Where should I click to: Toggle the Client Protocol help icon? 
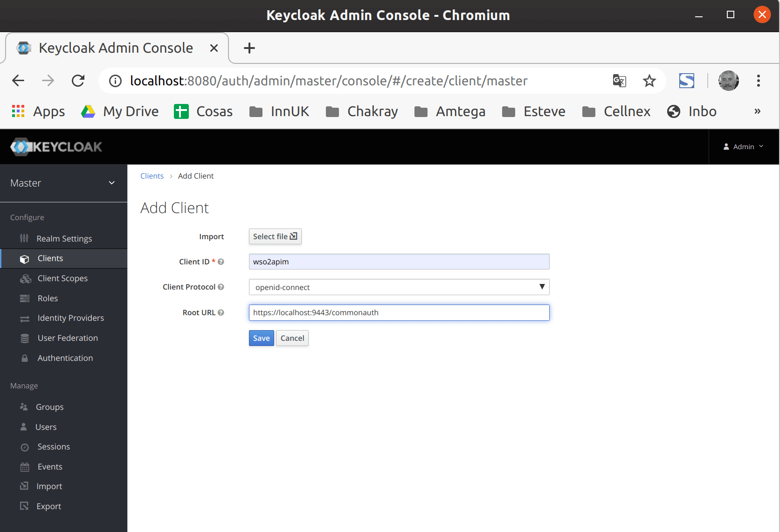coord(221,287)
